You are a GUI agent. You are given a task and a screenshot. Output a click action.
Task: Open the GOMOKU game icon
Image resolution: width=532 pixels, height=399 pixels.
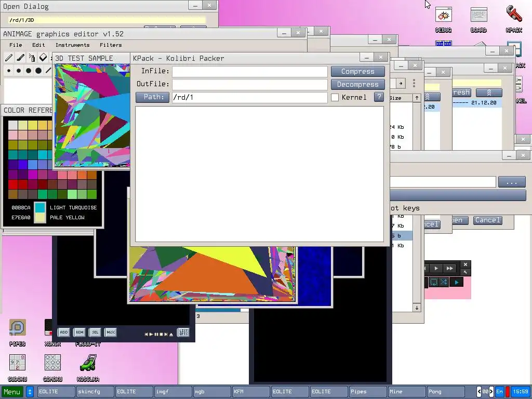coord(52,368)
